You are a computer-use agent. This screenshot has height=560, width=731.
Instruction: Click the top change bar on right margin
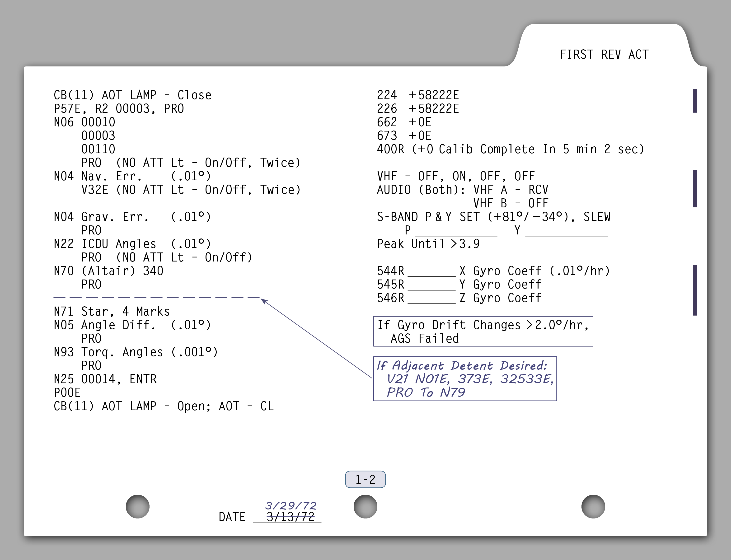(x=695, y=101)
